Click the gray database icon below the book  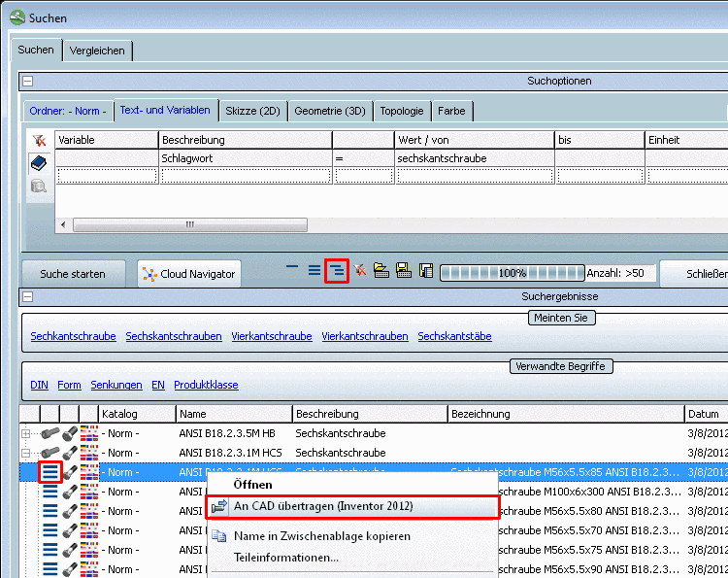click(x=39, y=185)
